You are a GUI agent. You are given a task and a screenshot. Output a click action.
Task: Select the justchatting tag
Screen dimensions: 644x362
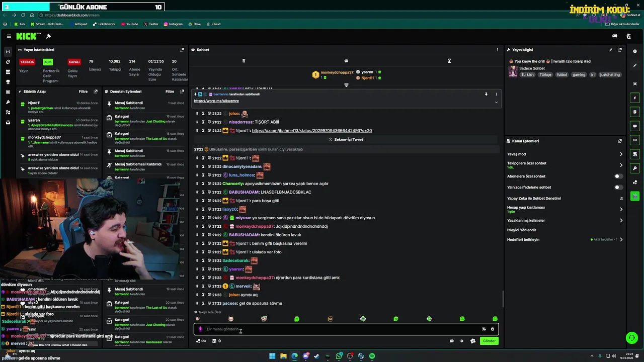tap(610, 74)
